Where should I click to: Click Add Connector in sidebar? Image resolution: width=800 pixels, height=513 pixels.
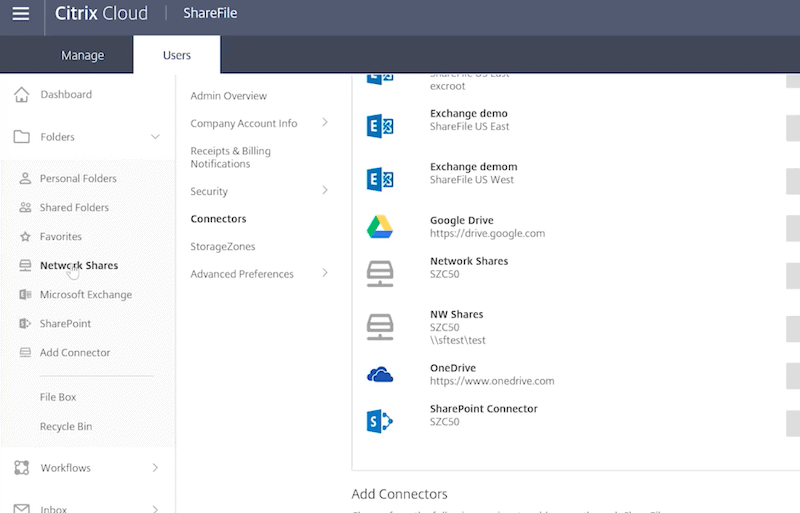[75, 352]
